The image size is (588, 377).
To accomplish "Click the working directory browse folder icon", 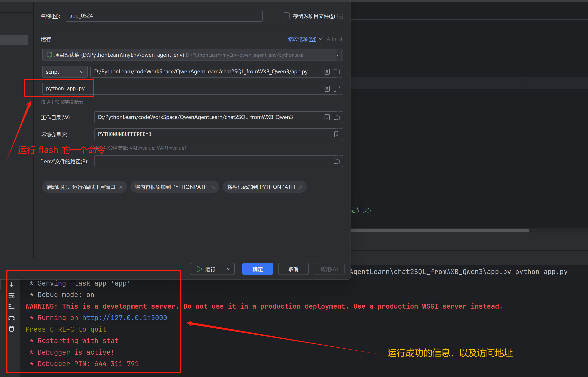I will pyautogui.click(x=337, y=117).
